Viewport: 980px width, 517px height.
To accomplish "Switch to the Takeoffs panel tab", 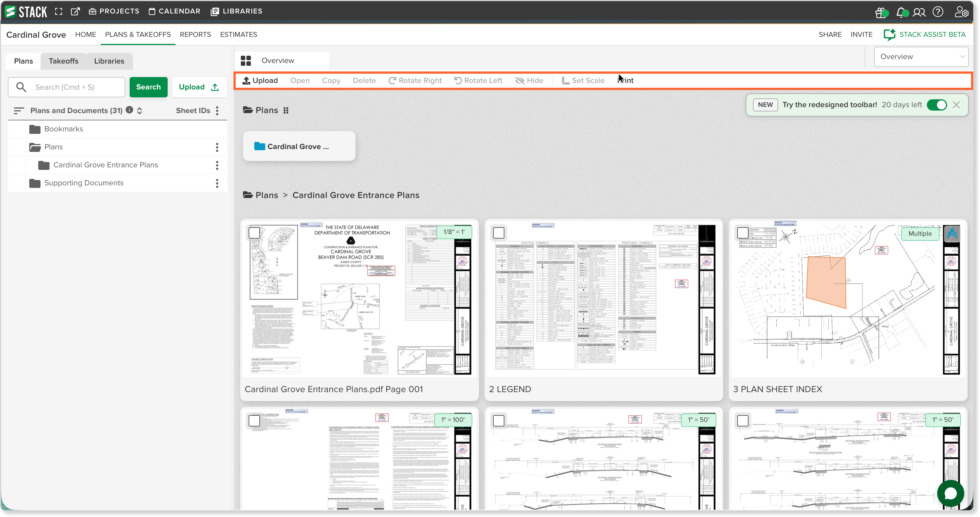I will pos(64,61).
